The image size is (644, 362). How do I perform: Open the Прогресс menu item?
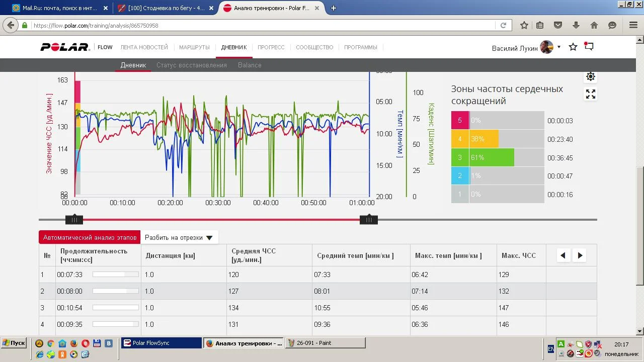coord(271,47)
